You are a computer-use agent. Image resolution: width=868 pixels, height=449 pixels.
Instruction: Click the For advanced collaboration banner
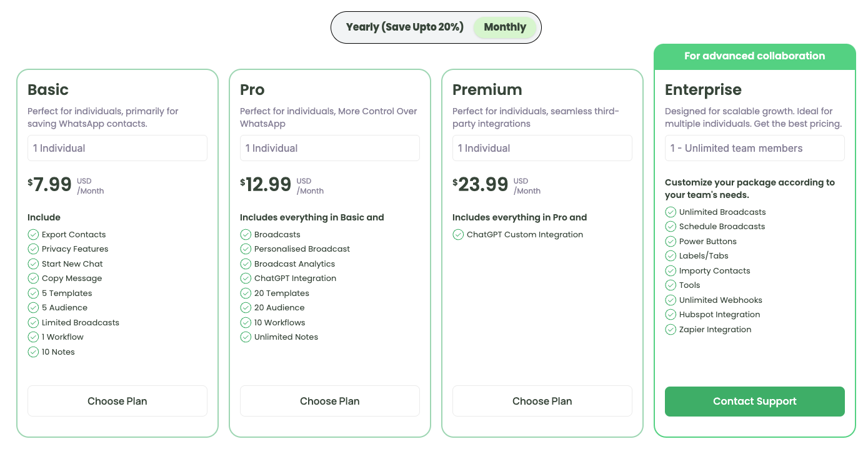point(754,56)
